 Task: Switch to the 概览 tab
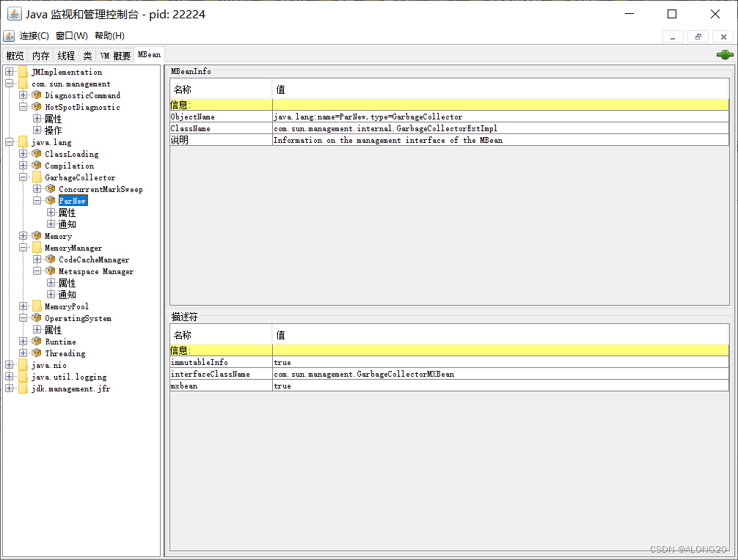pyautogui.click(x=15, y=56)
